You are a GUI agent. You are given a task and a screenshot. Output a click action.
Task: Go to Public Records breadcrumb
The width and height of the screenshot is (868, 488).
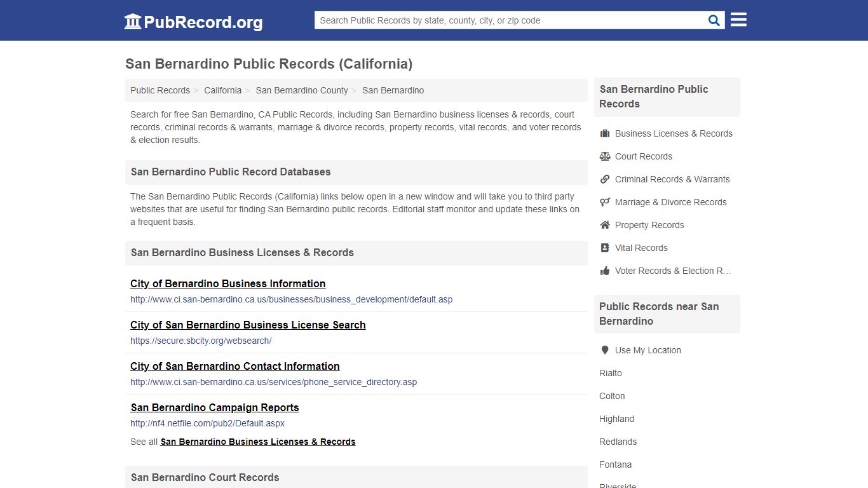tap(160, 90)
